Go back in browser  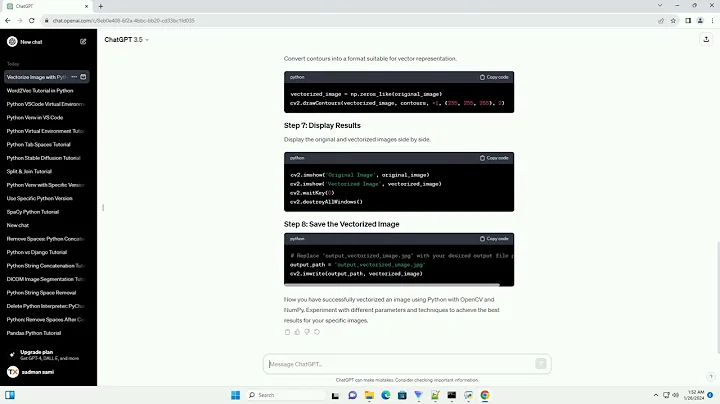pyautogui.click(x=7, y=21)
